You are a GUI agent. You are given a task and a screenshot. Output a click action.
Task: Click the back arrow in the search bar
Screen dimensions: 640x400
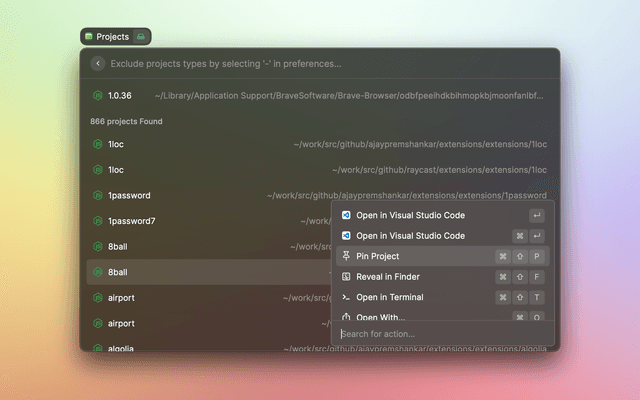click(97, 63)
